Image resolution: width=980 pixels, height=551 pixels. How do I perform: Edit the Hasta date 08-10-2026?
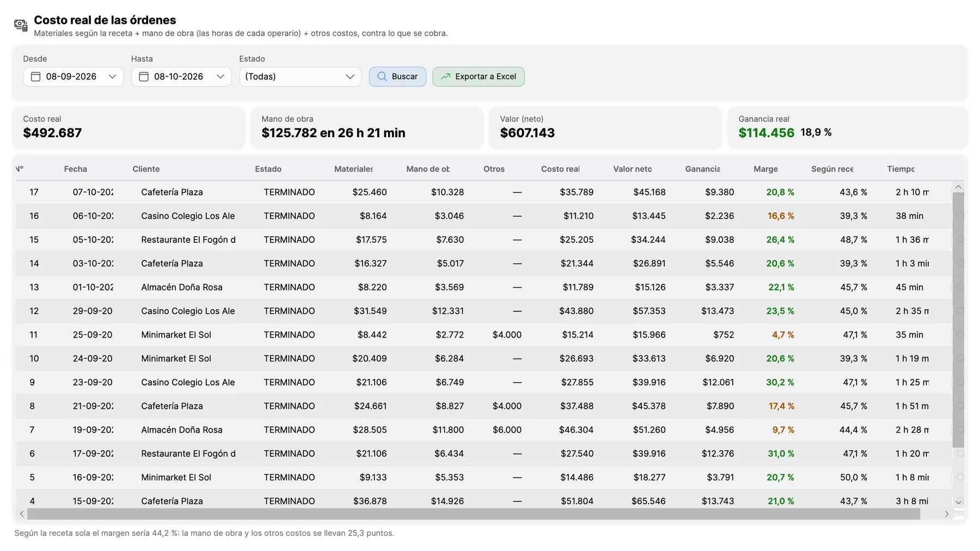(x=179, y=77)
